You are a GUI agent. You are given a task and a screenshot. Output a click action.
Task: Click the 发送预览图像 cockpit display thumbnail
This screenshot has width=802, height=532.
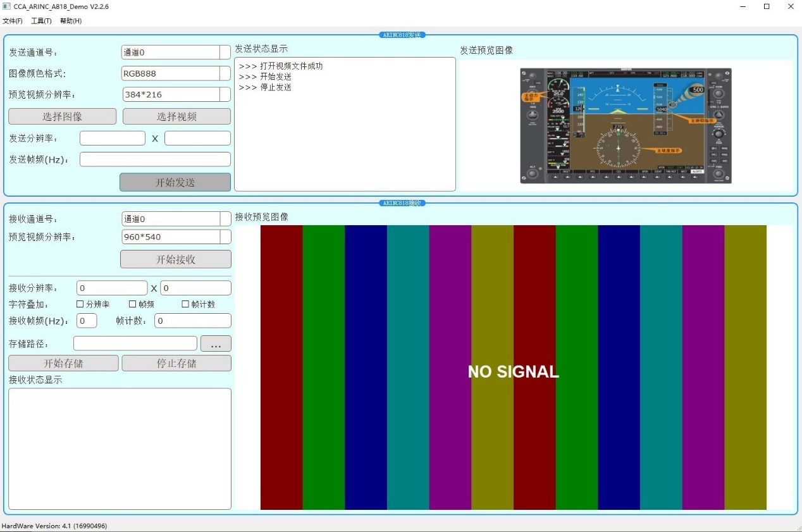click(x=626, y=126)
